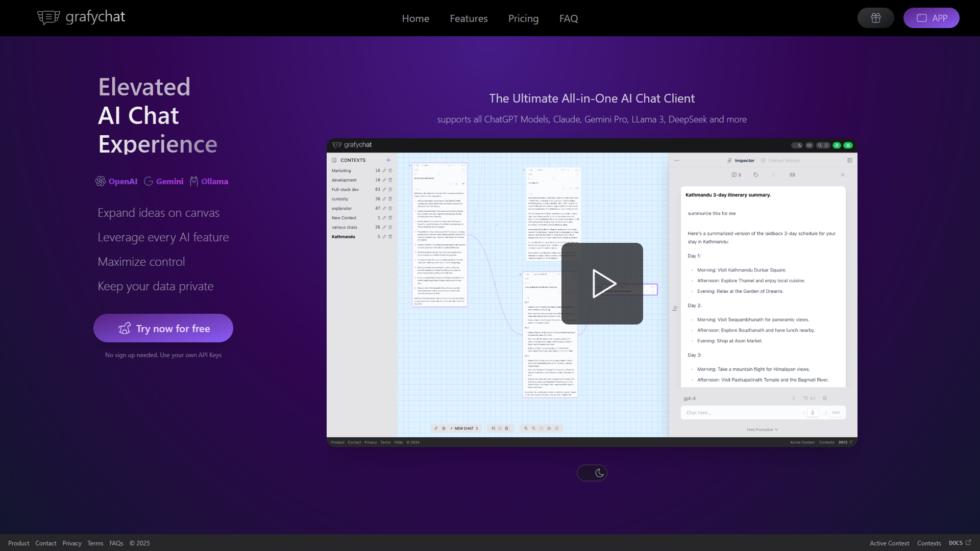Open the FAQ menu item
The height and width of the screenshot is (551, 980).
tap(569, 18)
